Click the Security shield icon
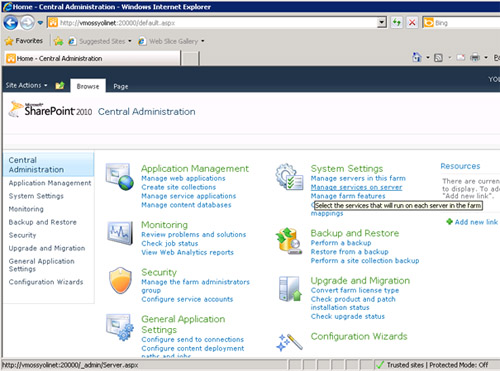 [x=120, y=280]
